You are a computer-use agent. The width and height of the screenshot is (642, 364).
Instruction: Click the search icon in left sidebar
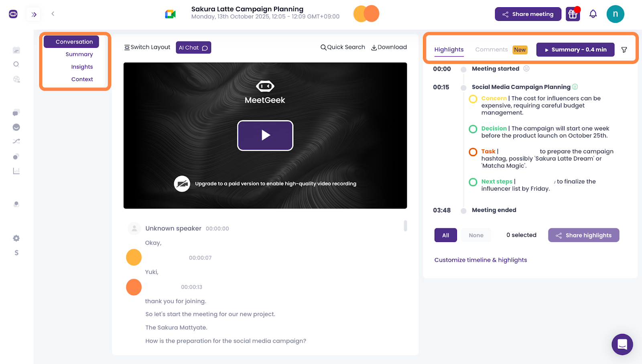click(16, 64)
